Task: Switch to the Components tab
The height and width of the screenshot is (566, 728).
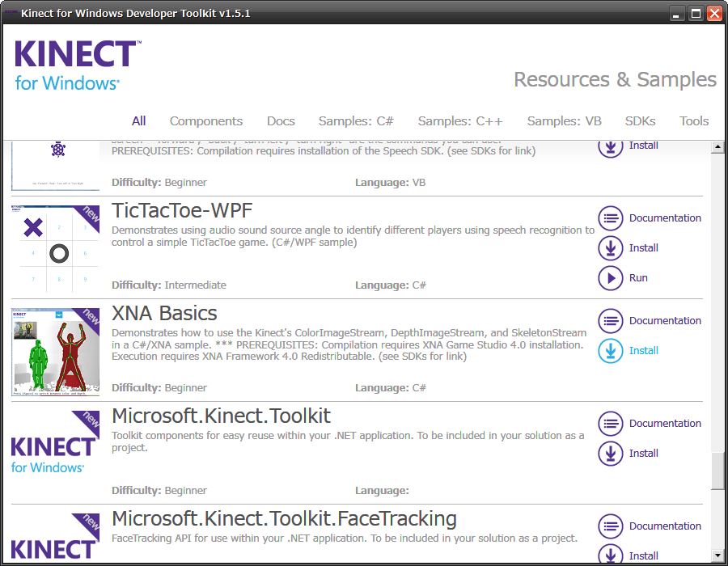Action: pos(206,121)
